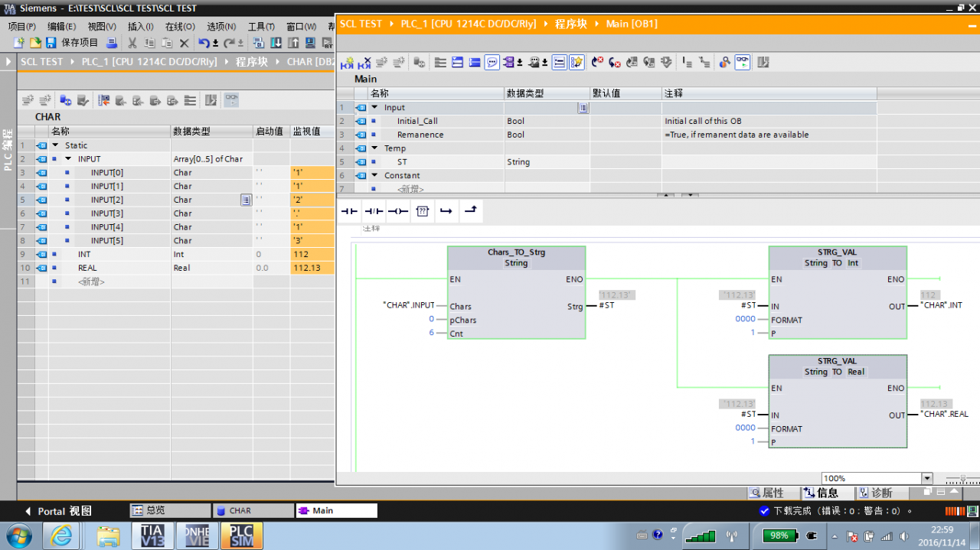Collapse the Temp section of Main interface
Viewport: 980px width, 550px height.
(x=374, y=148)
